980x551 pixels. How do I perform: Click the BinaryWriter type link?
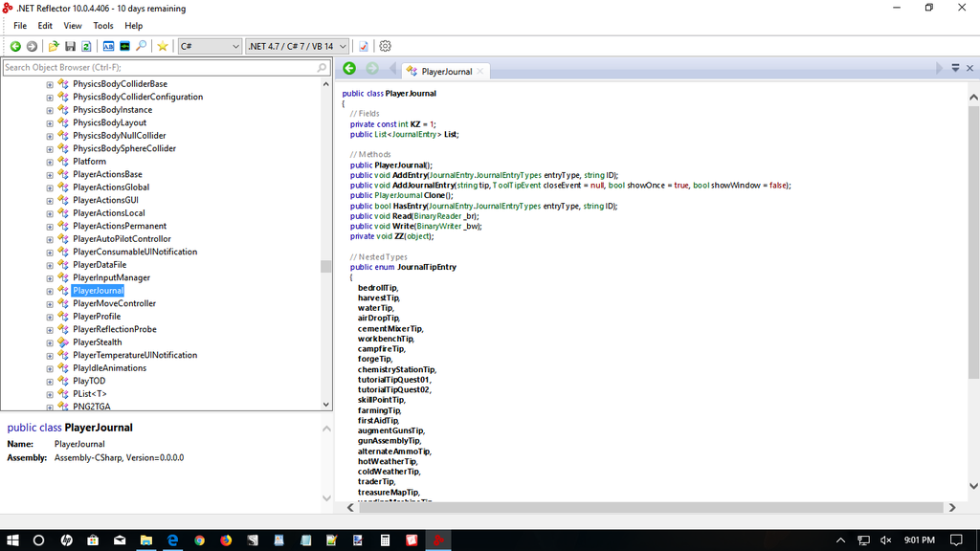pos(438,226)
